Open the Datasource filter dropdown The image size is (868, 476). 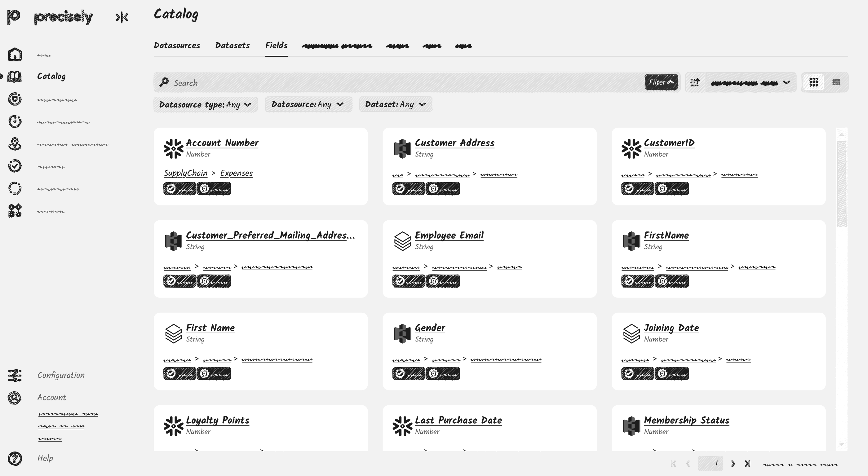[x=308, y=104]
